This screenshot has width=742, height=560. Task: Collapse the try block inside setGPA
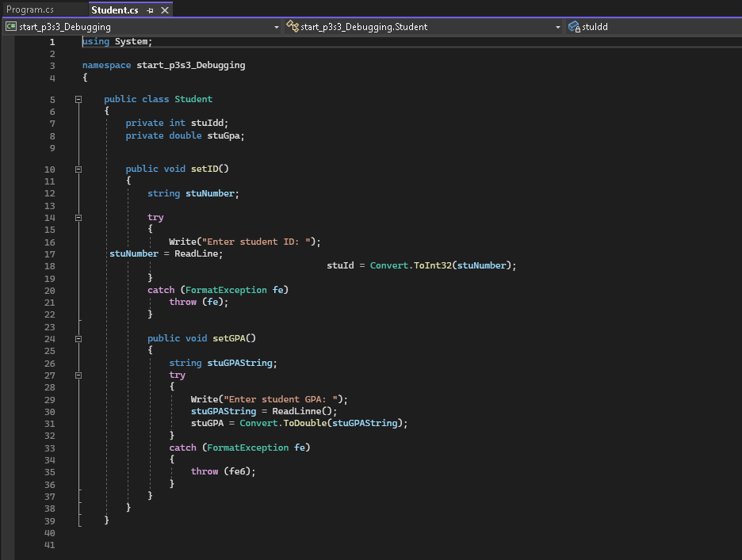pyautogui.click(x=78, y=375)
